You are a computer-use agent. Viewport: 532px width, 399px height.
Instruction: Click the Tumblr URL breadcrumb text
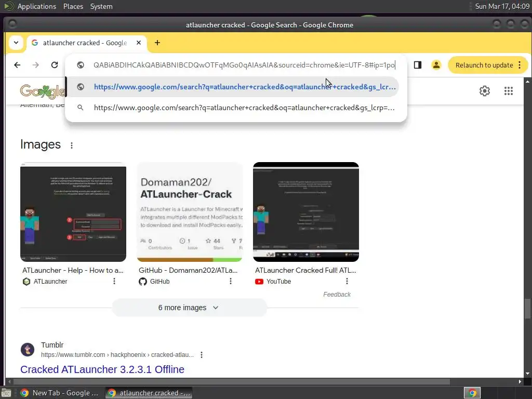(117, 355)
